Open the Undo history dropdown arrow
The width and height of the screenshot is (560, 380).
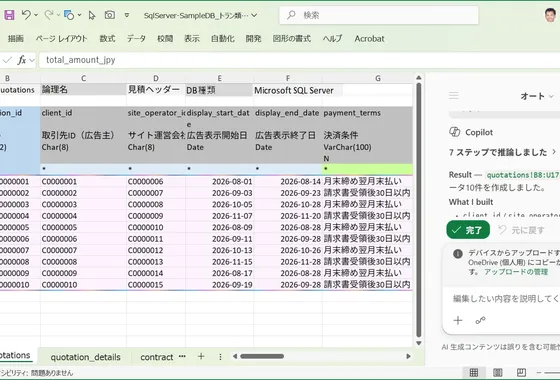[x=36, y=15]
